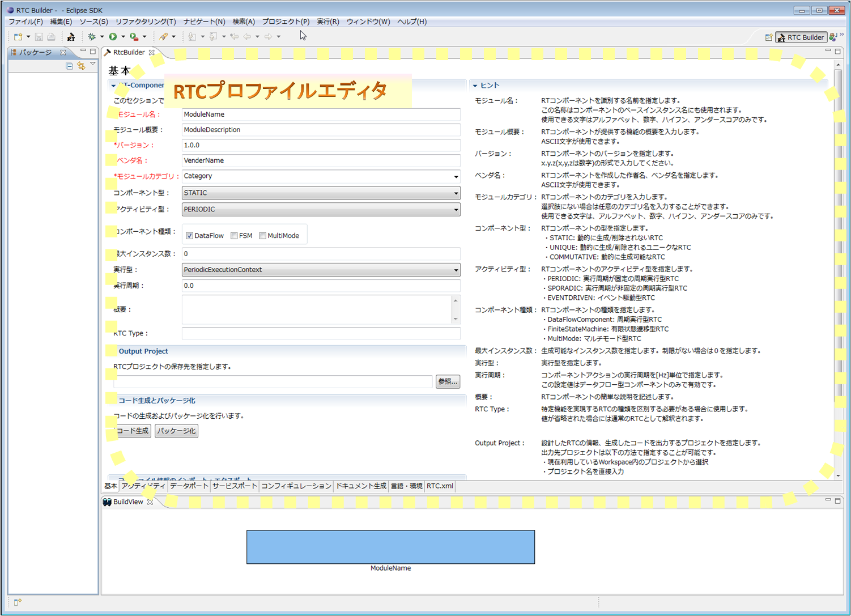This screenshot has width=851, height=616.
Task: Click Collapse All in Package panel
Action: click(x=69, y=66)
